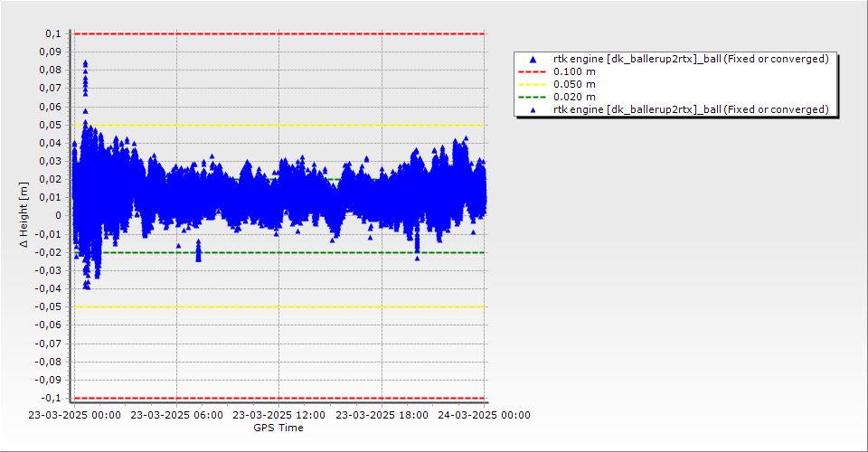Click the large blue triangle legend marker

click(533, 59)
